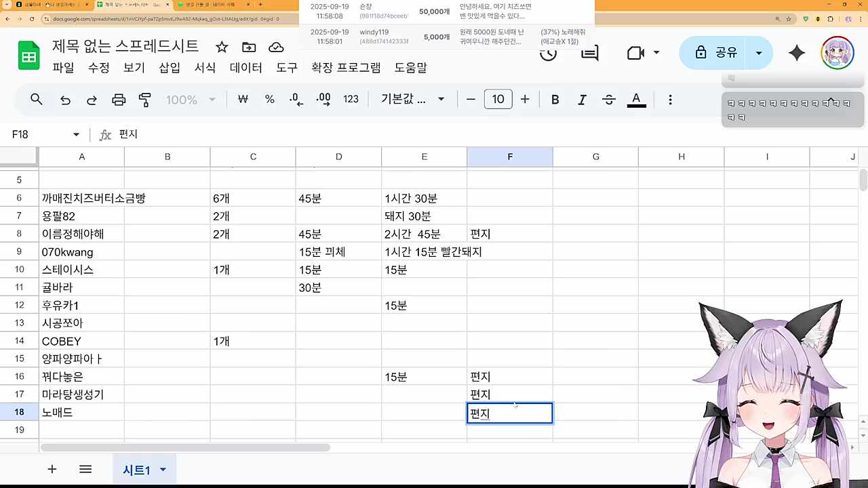868x488 pixels.
Task: Toggle bold formatting
Action: tap(555, 100)
